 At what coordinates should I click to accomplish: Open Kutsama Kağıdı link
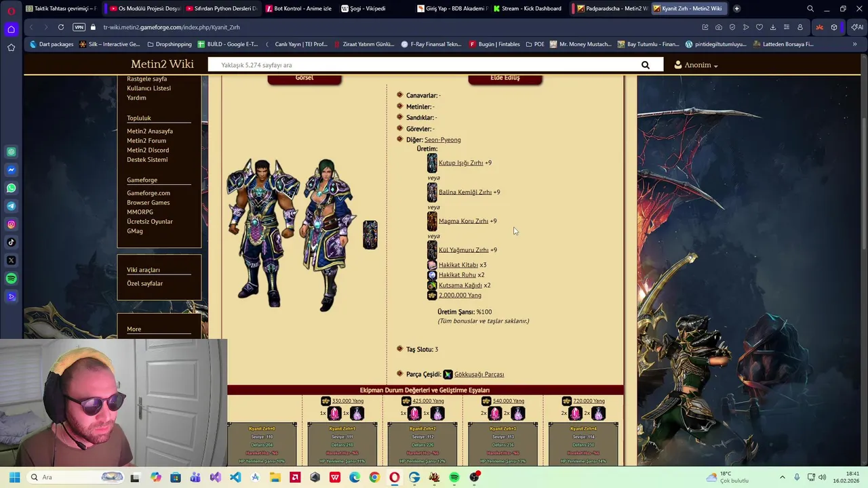460,285
